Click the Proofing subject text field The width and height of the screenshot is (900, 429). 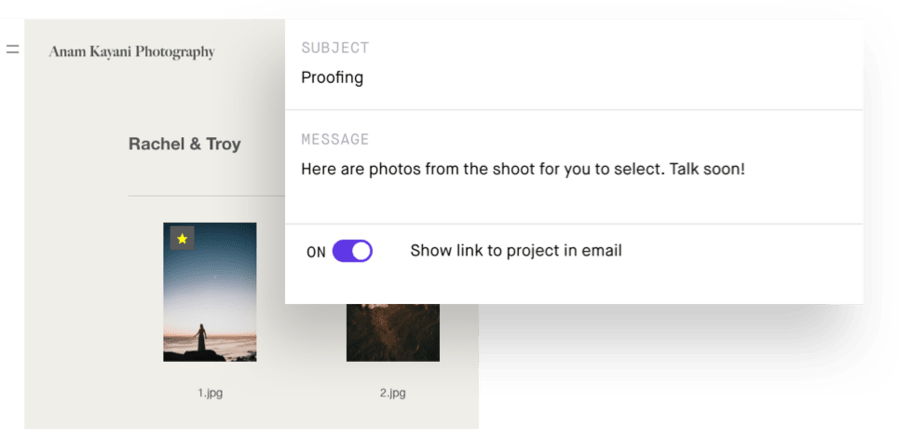tap(332, 78)
